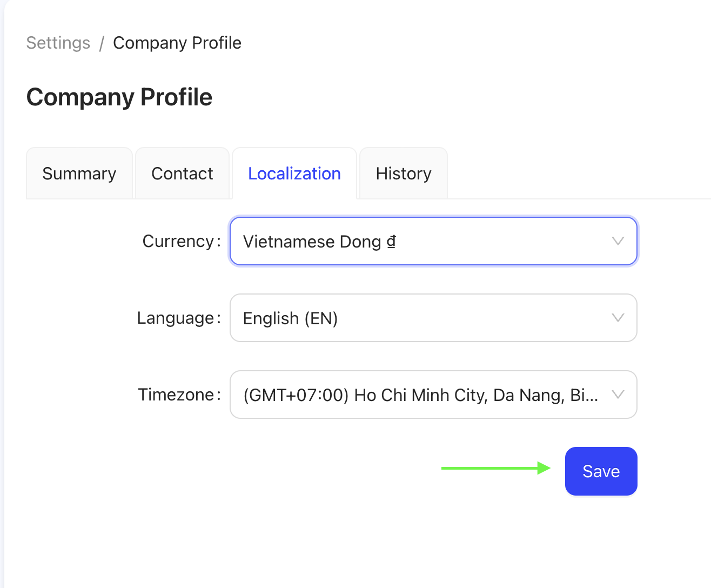Image resolution: width=711 pixels, height=588 pixels.
Task: Click the breadcrumb slash separator
Action: tap(101, 43)
